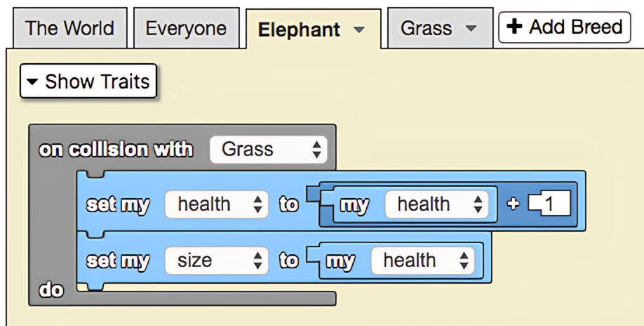Click the Show Traits triangle icon
Viewport: 644px width, 326px height.
[x=32, y=82]
